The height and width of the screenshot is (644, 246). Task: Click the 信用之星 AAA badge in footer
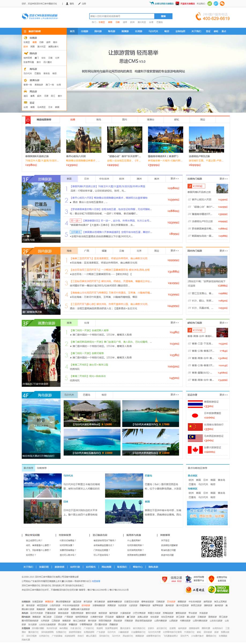pyautogui.click(x=172, y=579)
